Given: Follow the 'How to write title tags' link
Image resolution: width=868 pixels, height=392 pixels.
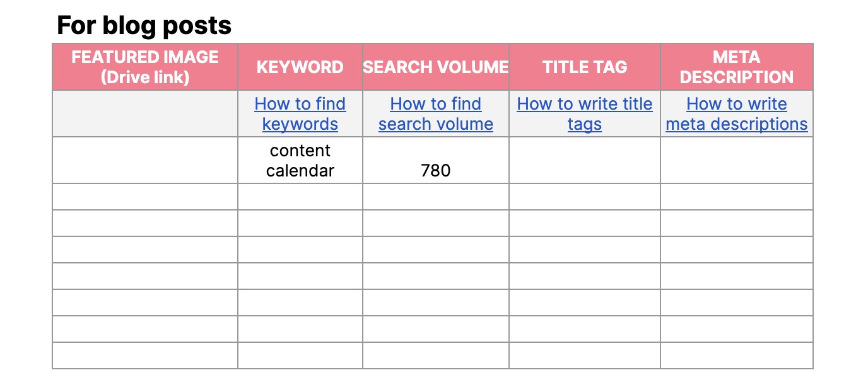Looking at the screenshot, I should [x=584, y=113].
